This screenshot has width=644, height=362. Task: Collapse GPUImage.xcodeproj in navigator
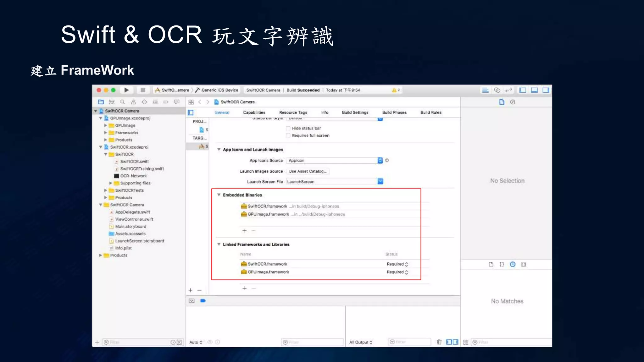(x=101, y=118)
